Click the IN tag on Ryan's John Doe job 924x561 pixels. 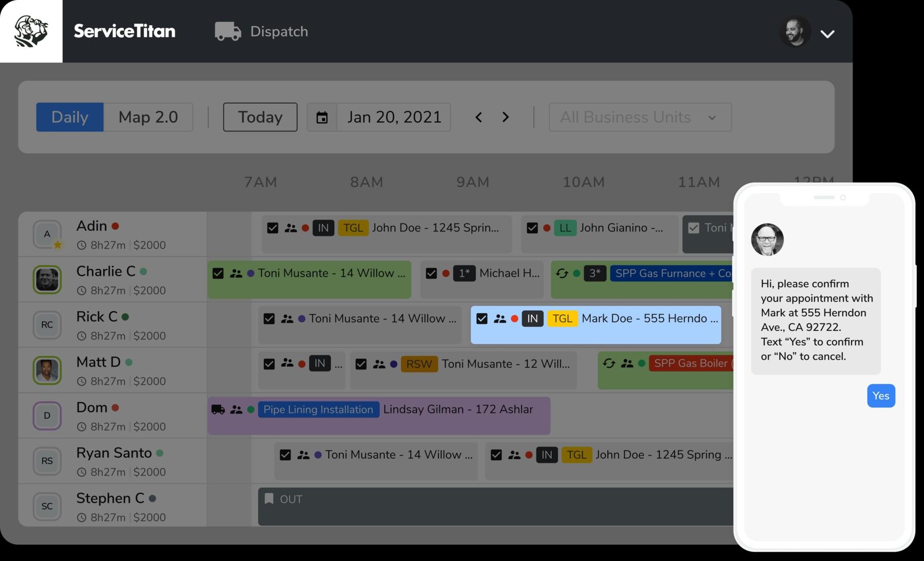coord(547,455)
